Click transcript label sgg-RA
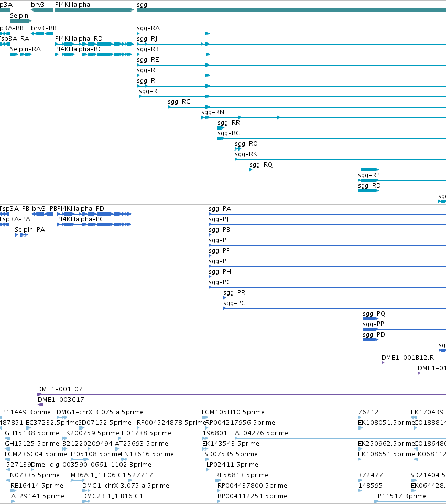The width and height of the screenshot is (446, 504). pyautogui.click(x=148, y=28)
